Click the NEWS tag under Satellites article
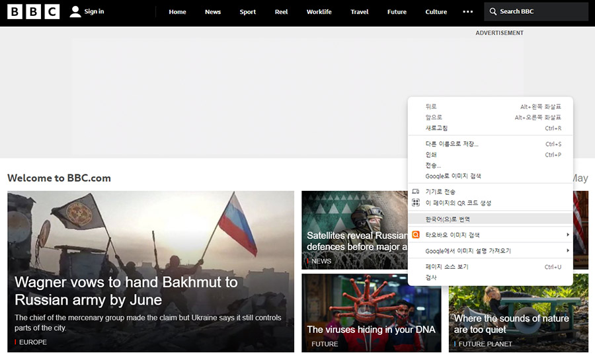Screen dimensions: 595x364 [321, 261]
